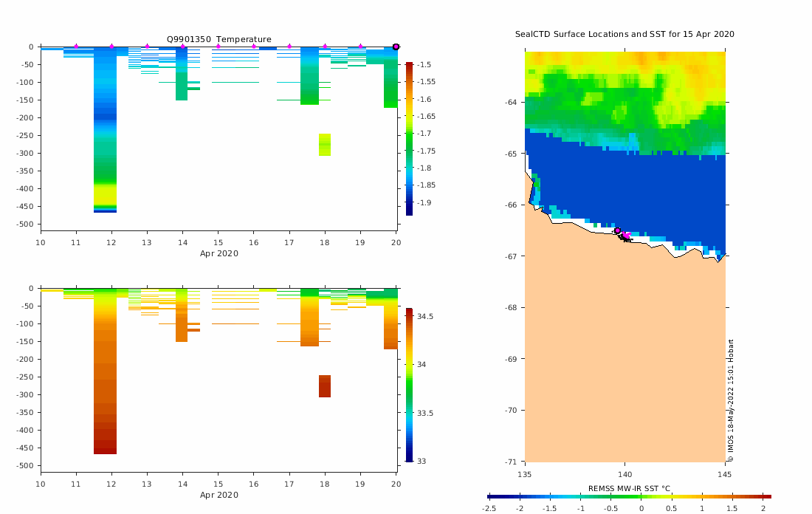The image size is (812, 514).
Task: Click the magenta marker at Apr 12
Action: (111, 47)
